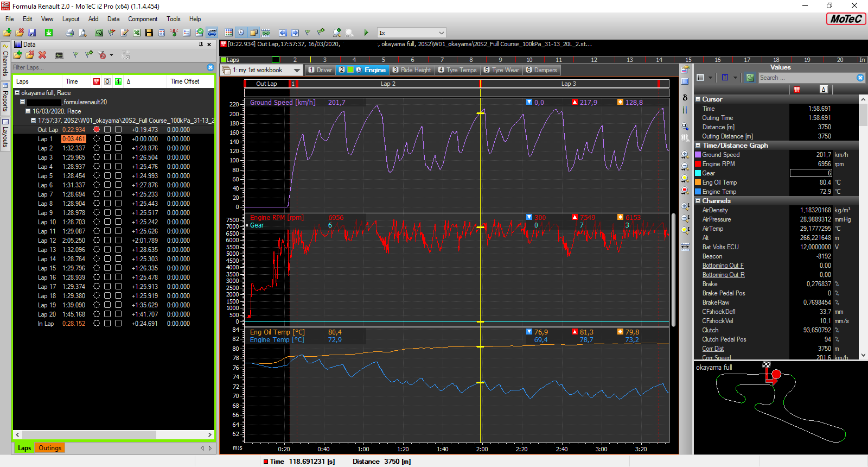Open the Reports side panel tab
The height and width of the screenshot is (467, 868).
(5, 97)
